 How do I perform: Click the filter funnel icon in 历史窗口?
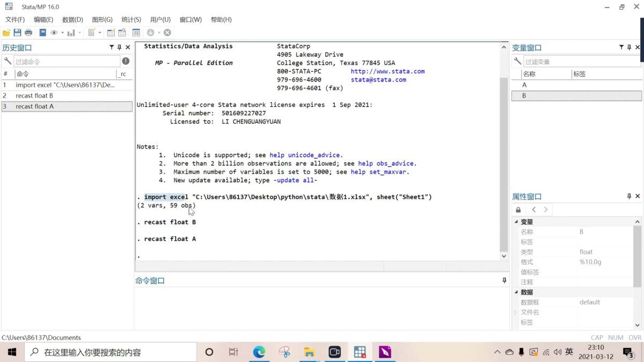pos(112,47)
